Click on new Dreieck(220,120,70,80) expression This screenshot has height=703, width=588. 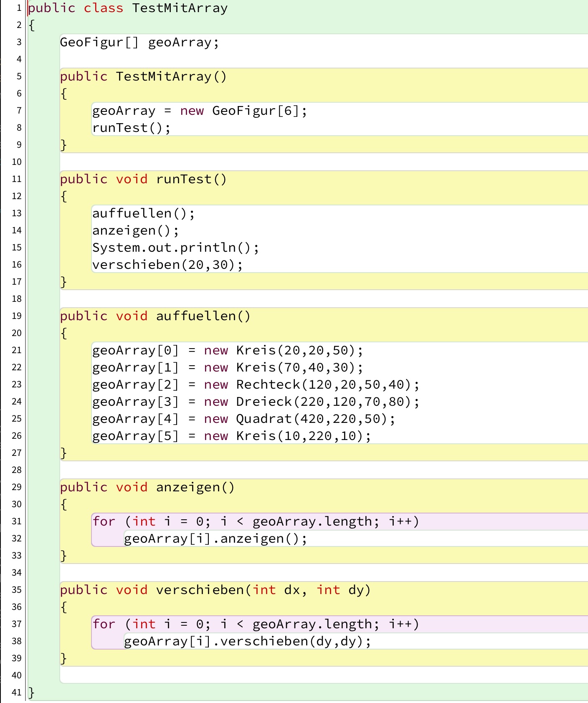311,402
